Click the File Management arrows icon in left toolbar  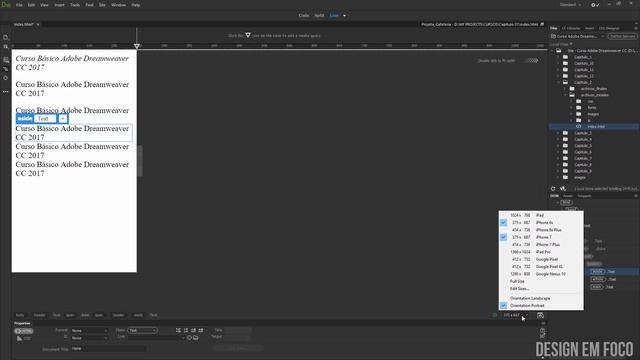point(6,47)
